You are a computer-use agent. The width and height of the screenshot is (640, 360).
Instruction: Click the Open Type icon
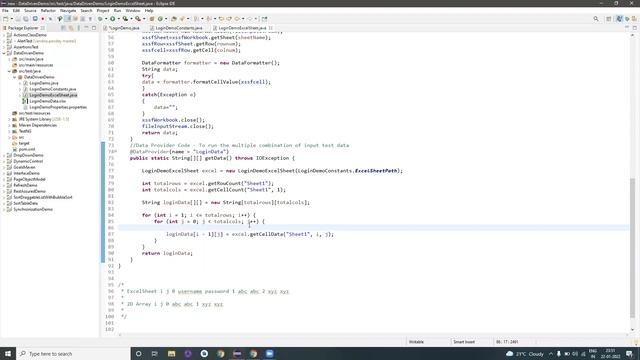coord(174,19)
